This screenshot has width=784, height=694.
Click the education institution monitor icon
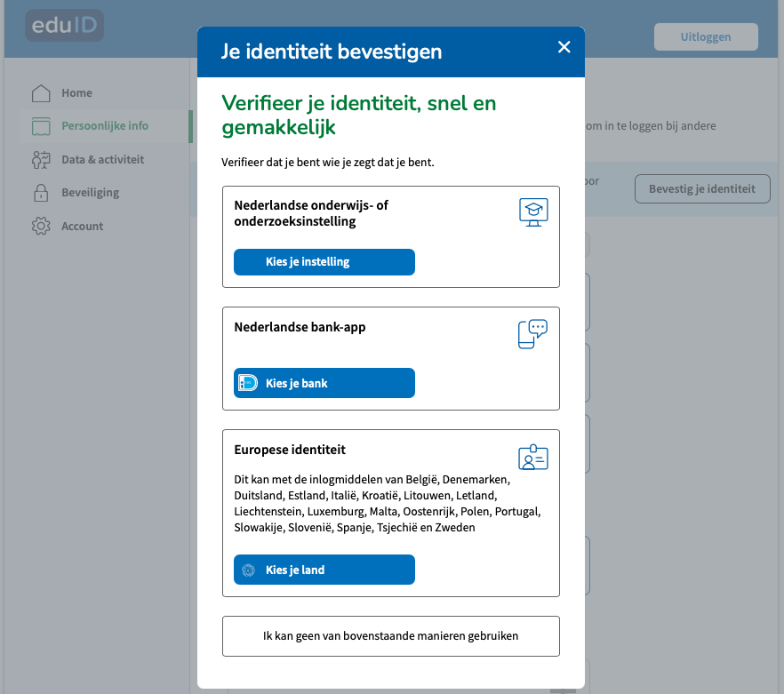pos(533,212)
